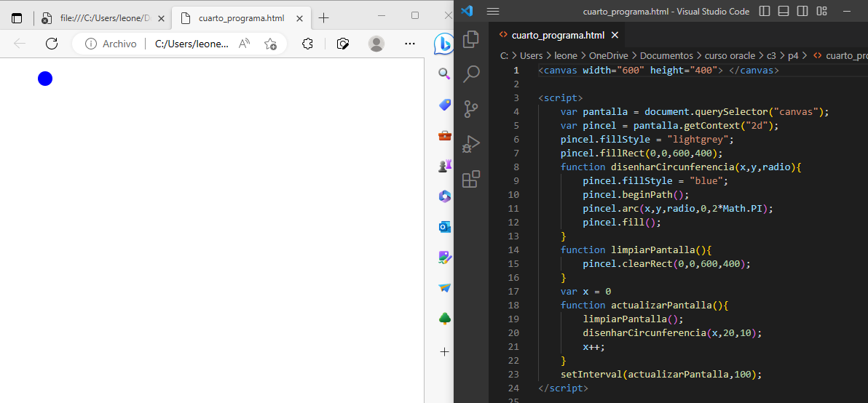Open a new Edge tab
868x403 pixels.
[324, 18]
